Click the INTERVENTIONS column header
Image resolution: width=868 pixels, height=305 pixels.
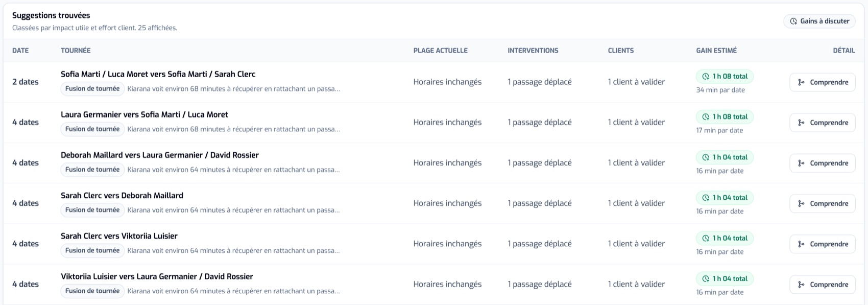click(x=533, y=51)
